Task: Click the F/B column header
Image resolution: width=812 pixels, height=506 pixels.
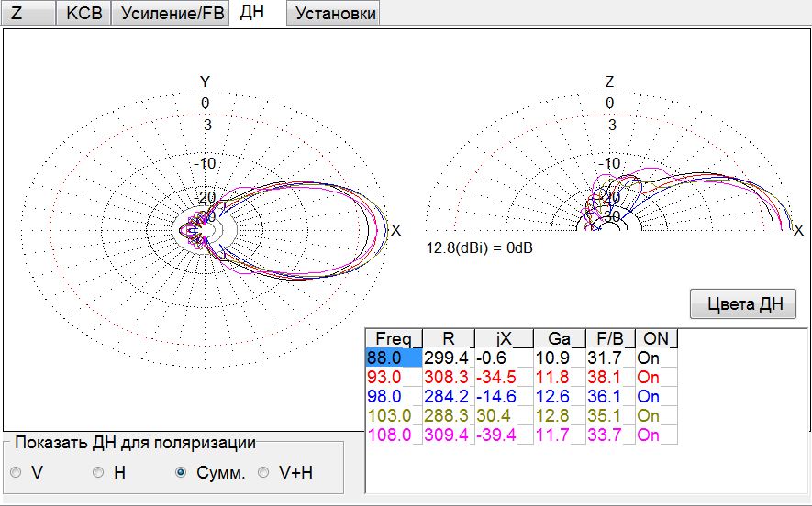Action: (x=610, y=338)
